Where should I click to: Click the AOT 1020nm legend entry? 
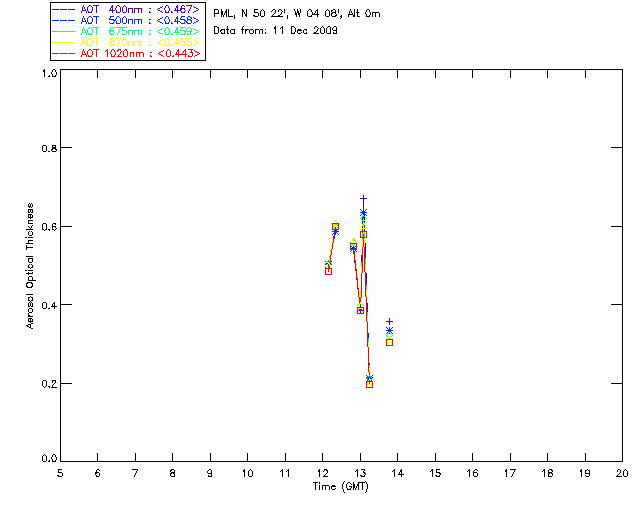[x=127, y=53]
